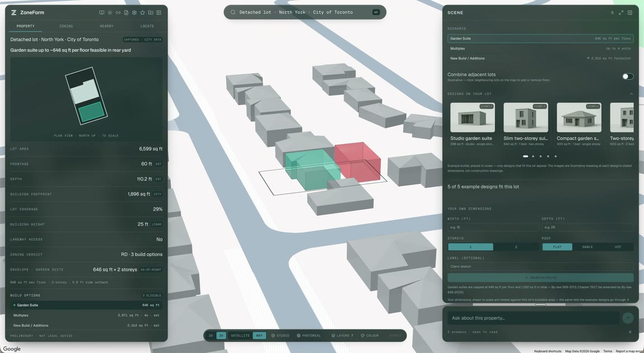Screen dimensions: 644x353
Task: Toggle the Combine adjacent lots switch
Action: [628, 77]
